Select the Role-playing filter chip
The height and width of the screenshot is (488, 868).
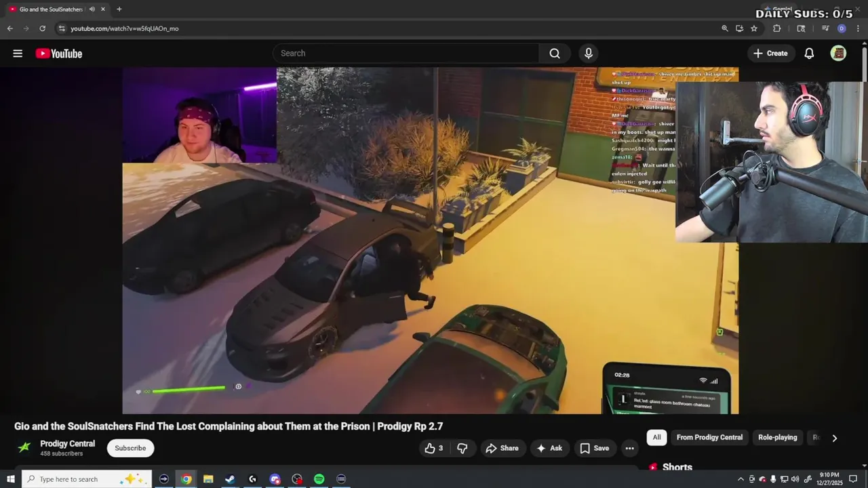777,437
